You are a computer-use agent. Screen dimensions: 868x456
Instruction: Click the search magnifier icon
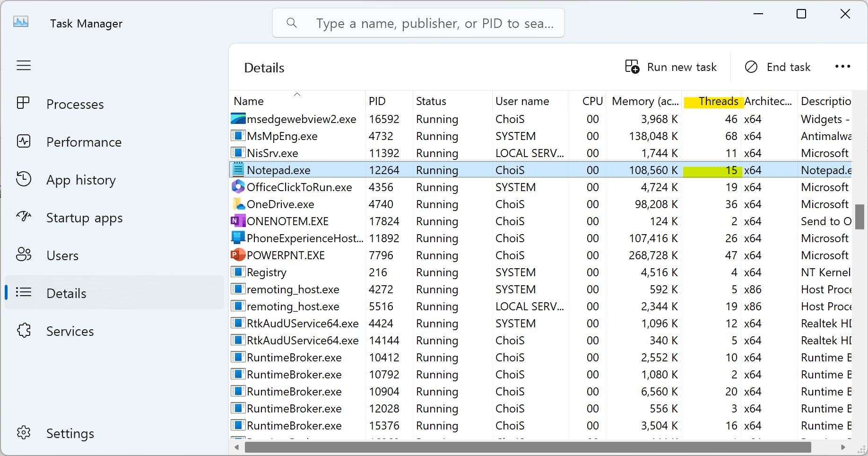[292, 23]
